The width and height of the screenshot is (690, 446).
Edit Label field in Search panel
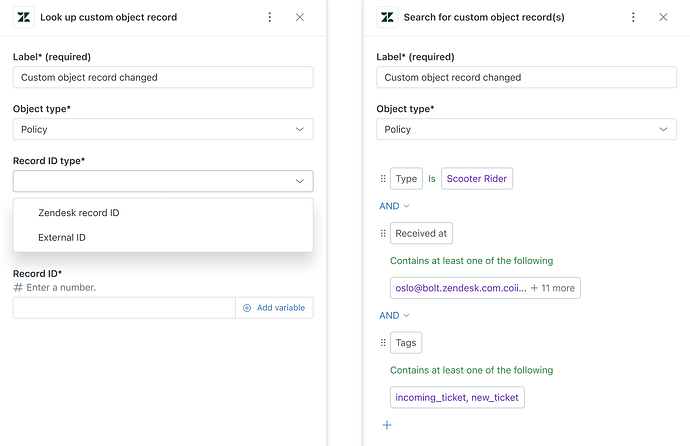point(527,77)
